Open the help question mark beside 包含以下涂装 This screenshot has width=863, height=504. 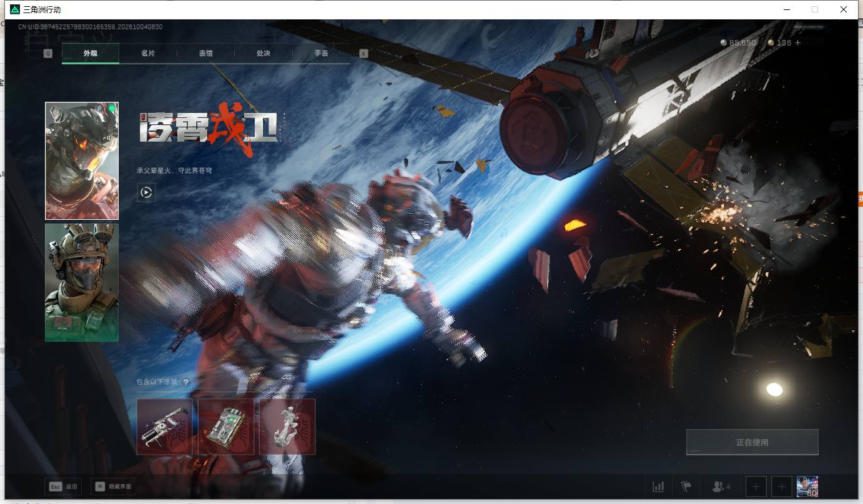(x=185, y=382)
